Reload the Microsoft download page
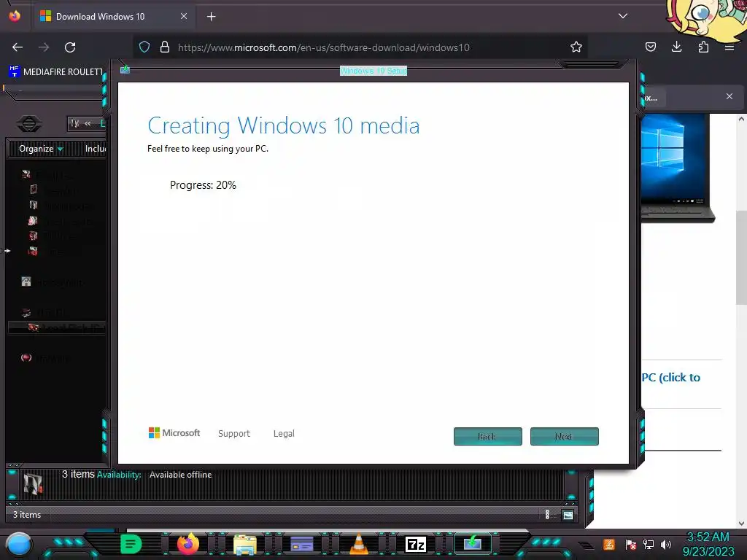 click(70, 47)
